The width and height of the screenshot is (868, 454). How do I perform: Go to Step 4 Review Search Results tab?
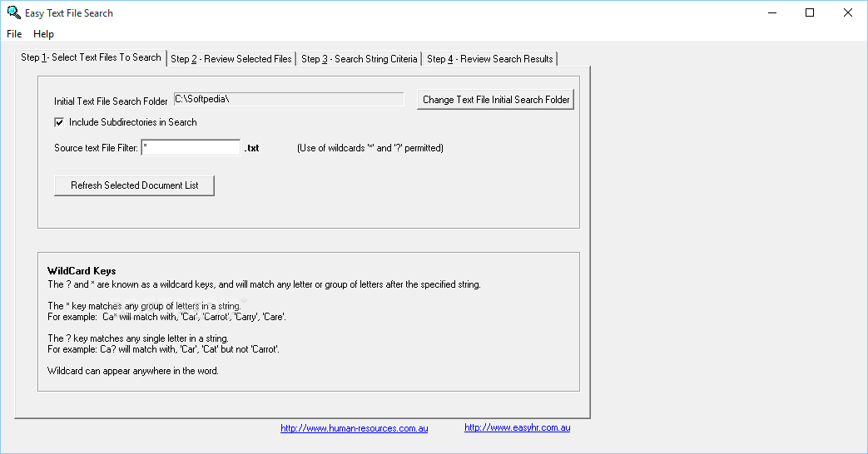tap(490, 58)
